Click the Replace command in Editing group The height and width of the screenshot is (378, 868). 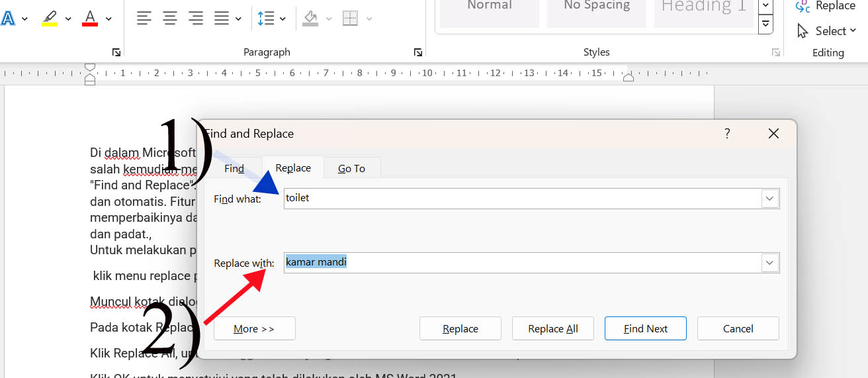tap(826, 6)
